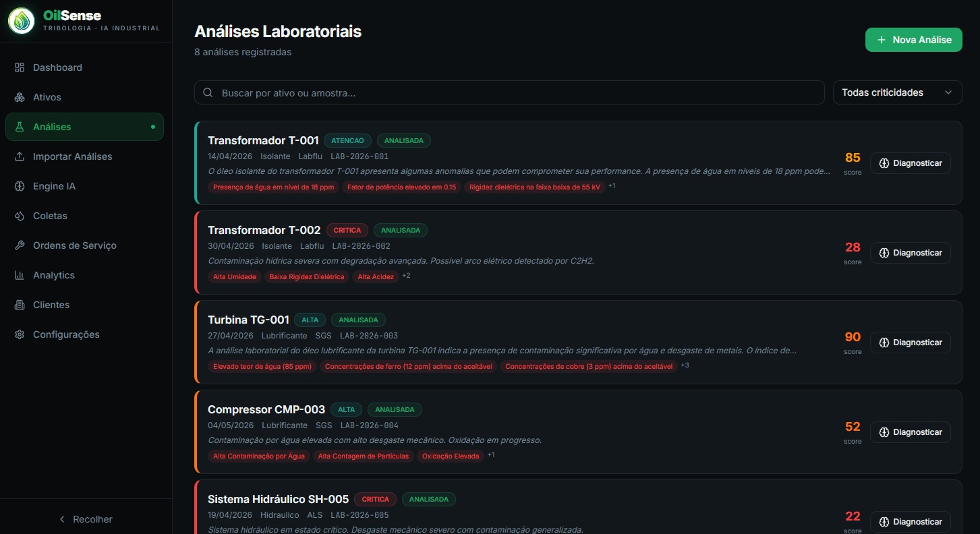The width and height of the screenshot is (980, 534).
Task: Click the Análises flask icon
Action: (x=20, y=127)
